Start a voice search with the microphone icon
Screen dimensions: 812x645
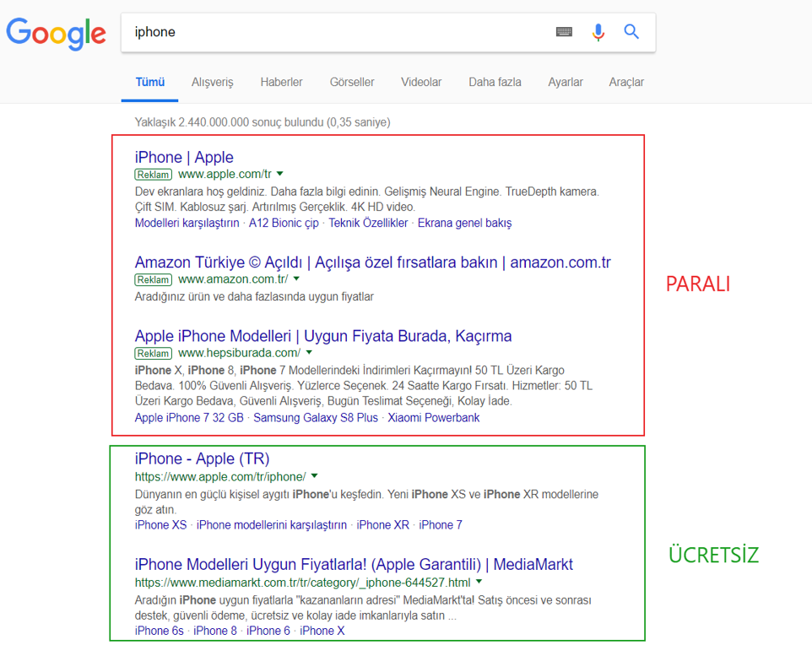click(x=598, y=31)
